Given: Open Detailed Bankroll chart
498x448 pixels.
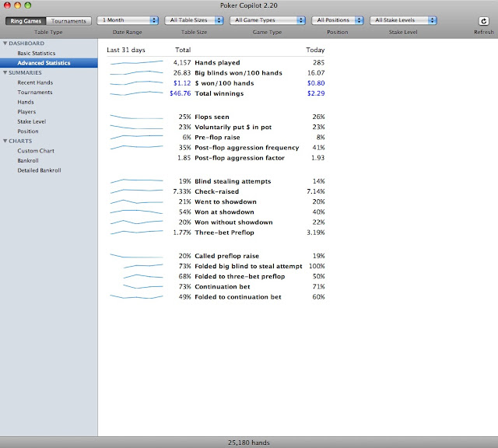Looking at the screenshot, I should tap(40, 170).
